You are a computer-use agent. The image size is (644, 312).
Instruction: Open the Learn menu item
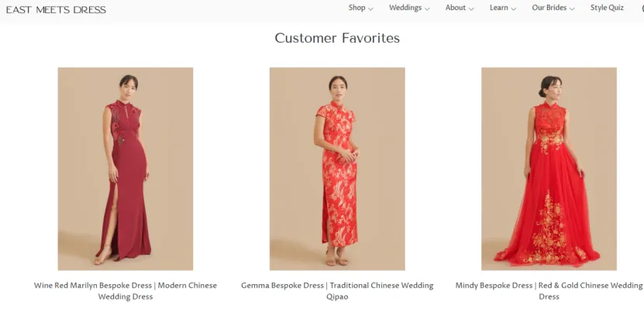pos(498,8)
